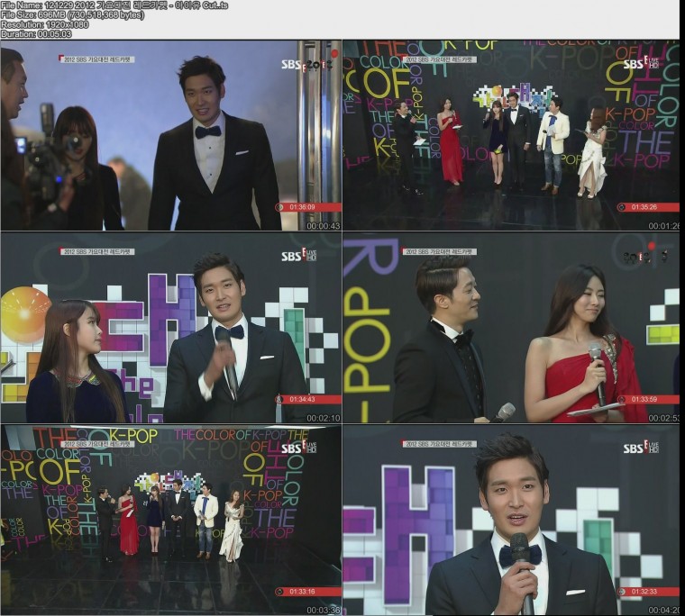The width and height of the screenshot is (685, 616).
Task: Click the SBS logo in the 00:01:26 thumbnail
Action: click(641, 64)
